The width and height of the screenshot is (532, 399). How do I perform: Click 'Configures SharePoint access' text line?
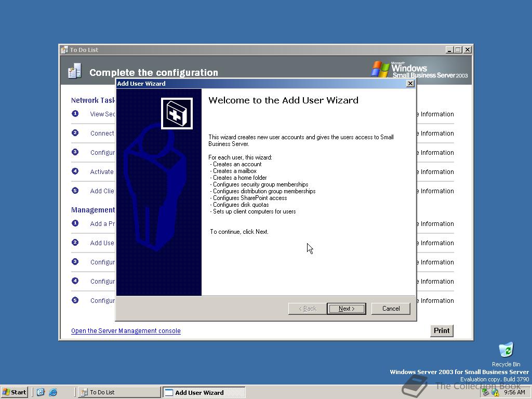(x=250, y=198)
